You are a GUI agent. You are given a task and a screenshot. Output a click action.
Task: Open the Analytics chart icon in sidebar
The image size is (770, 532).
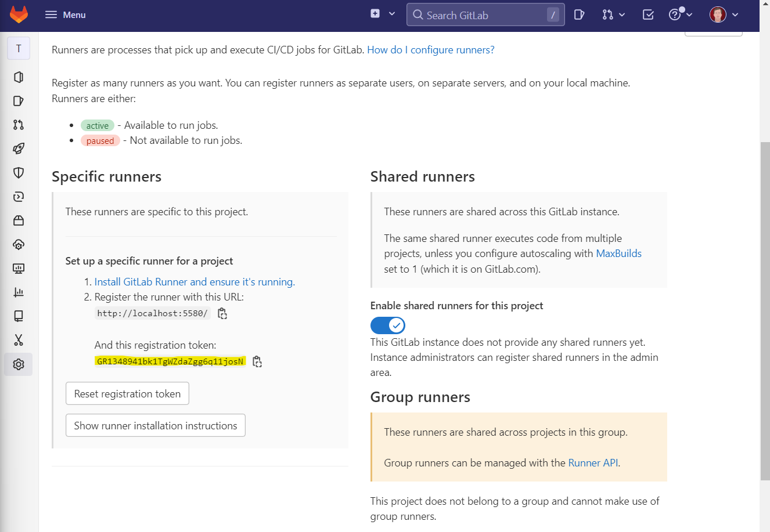[x=19, y=292]
